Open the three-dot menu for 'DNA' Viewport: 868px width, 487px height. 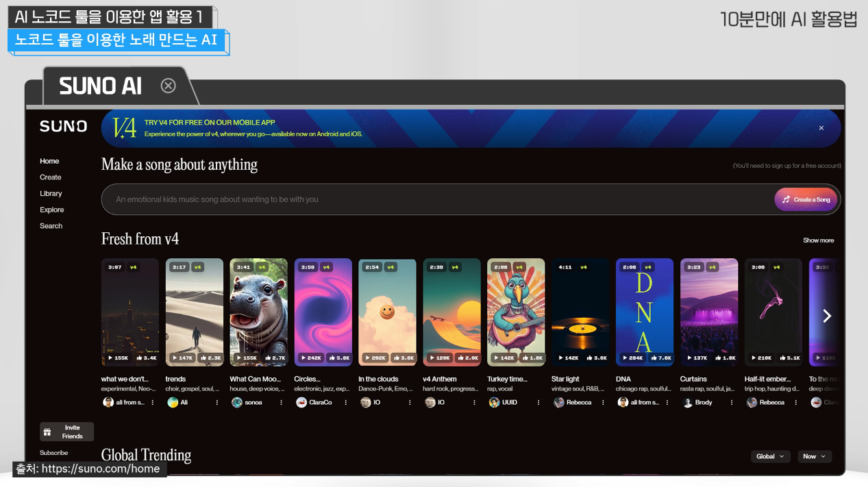(667, 403)
